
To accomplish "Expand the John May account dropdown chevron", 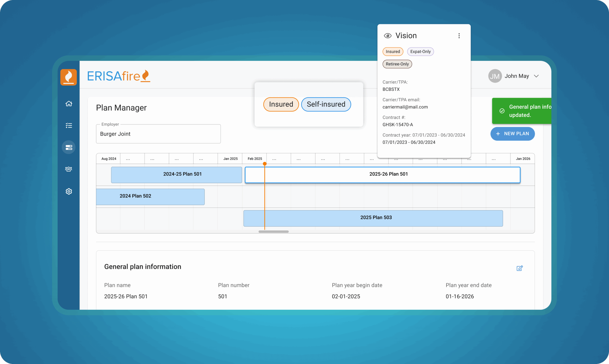I will pos(536,76).
